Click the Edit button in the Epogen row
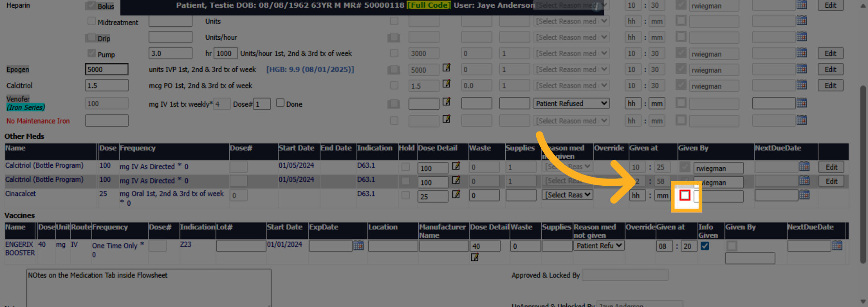 click(x=830, y=69)
